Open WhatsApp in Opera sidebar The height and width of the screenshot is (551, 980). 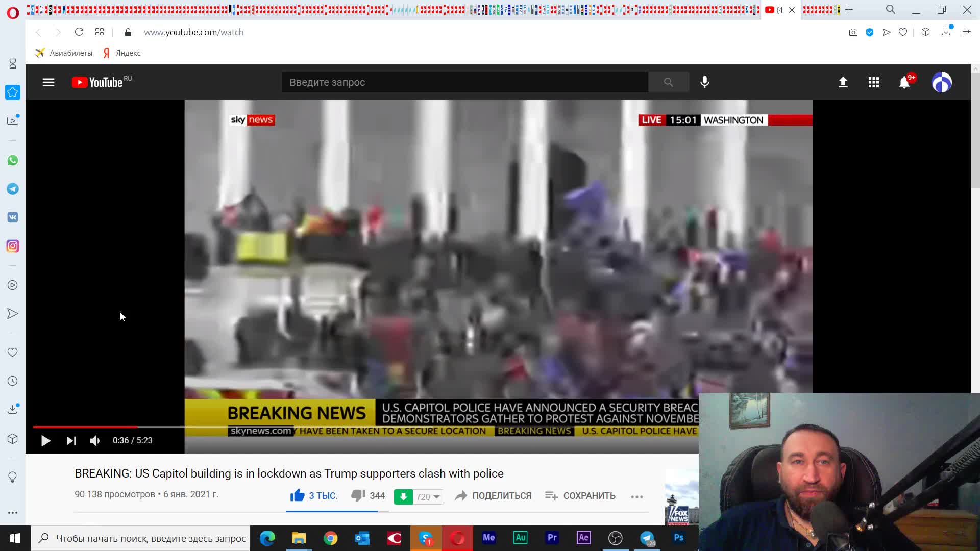(x=13, y=160)
